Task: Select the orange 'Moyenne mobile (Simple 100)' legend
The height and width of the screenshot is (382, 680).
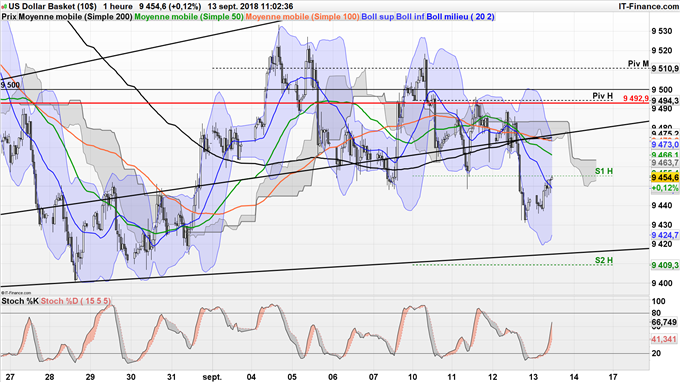Action: coord(302,16)
